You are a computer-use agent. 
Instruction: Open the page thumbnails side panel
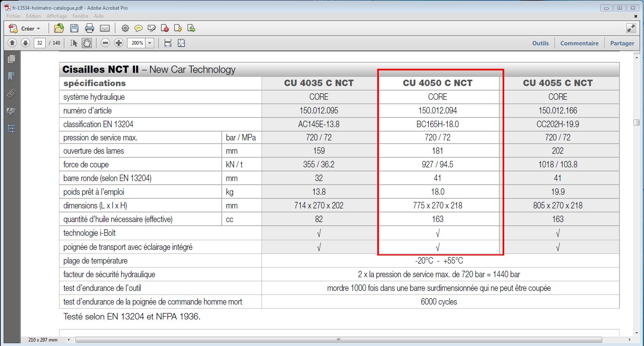click(11, 59)
